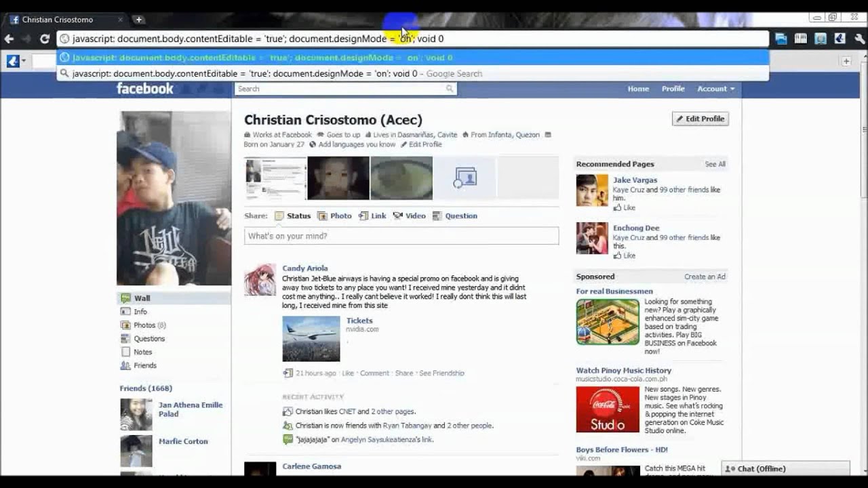Click the Wall icon in sidebar
The height and width of the screenshot is (488, 868).
tap(125, 298)
